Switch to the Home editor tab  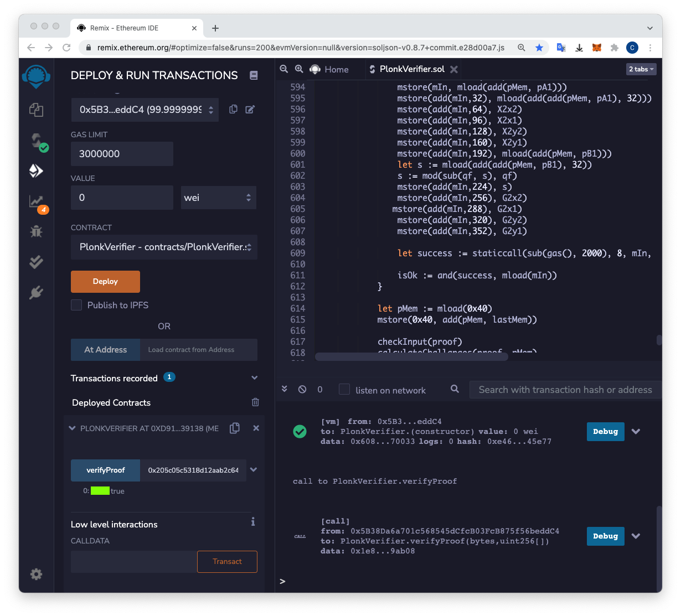click(x=330, y=69)
